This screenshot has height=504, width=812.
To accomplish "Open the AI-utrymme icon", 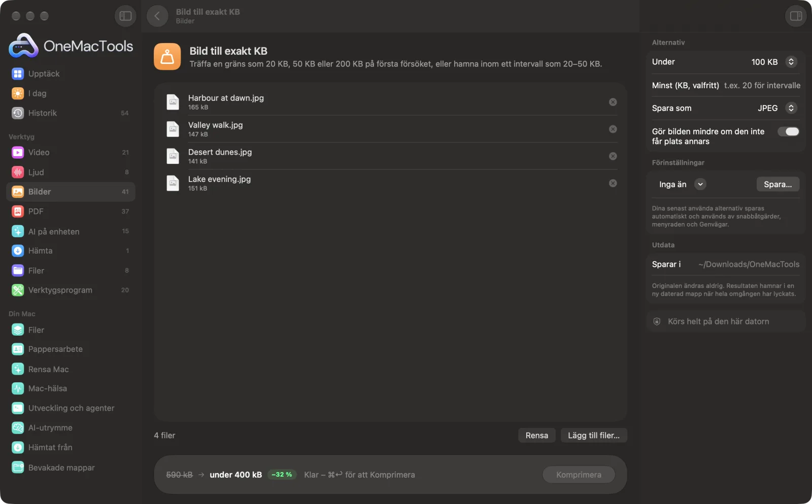I will (18, 428).
